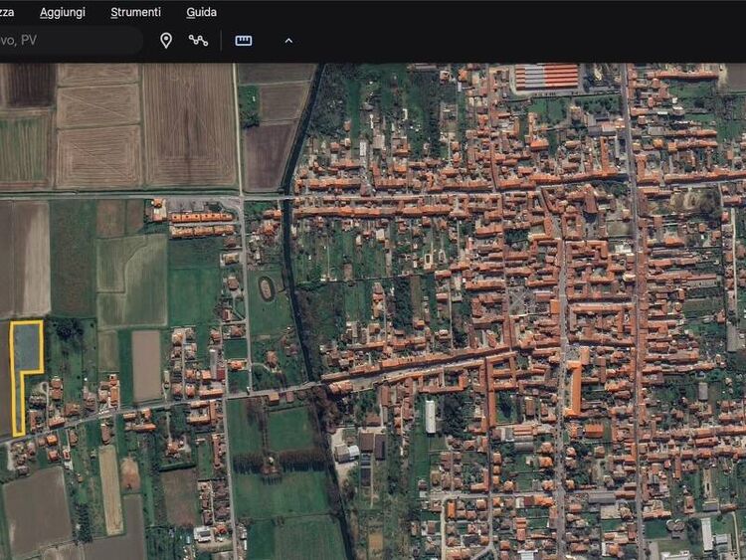746x560 pixels.
Task: Open the Guida menu
Action: [x=201, y=12]
